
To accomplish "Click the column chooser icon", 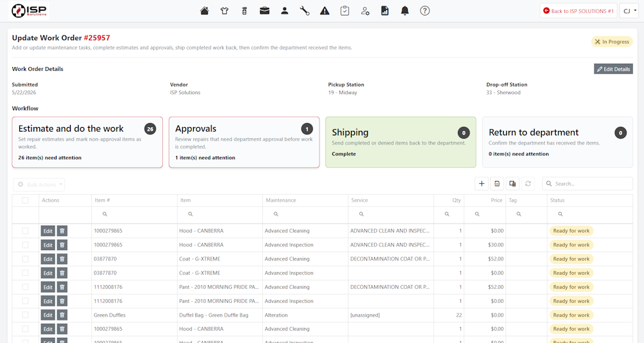I will (513, 184).
